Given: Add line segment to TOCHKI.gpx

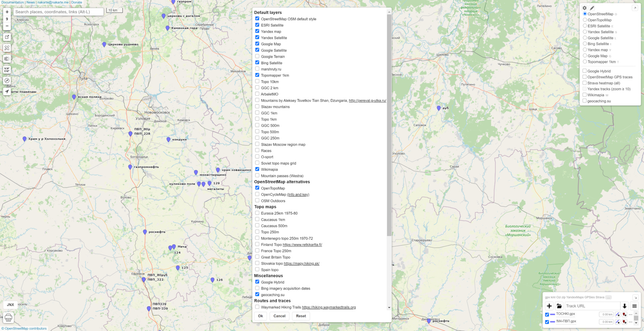Looking at the screenshot, I should click(x=618, y=315).
